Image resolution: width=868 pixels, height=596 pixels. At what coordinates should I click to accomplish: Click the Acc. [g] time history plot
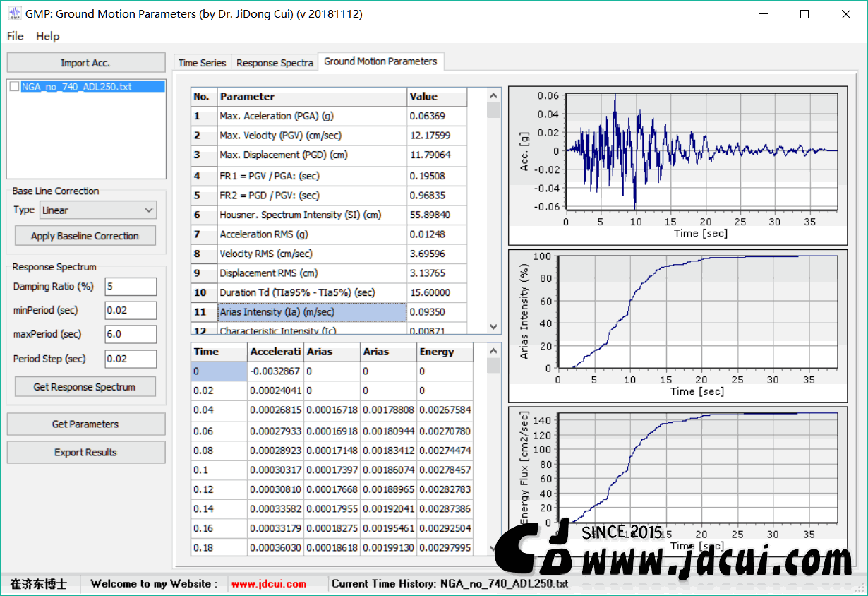(678, 166)
